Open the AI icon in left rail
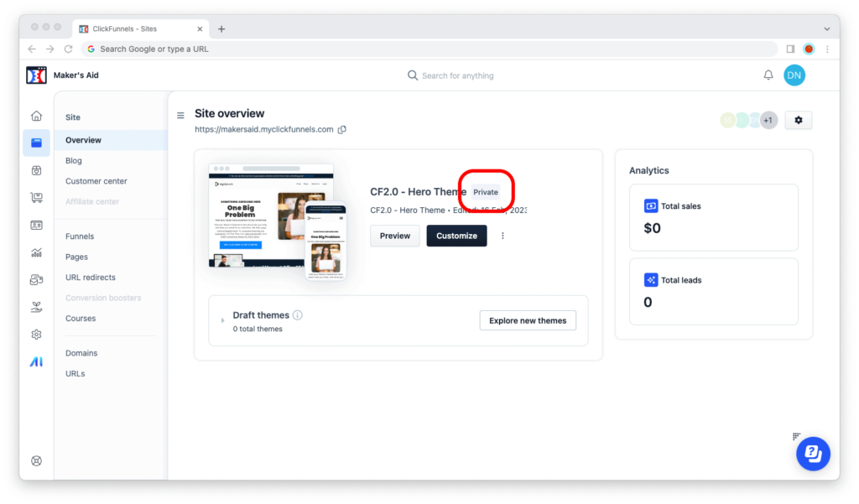Viewport: 859px width, 504px height. (x=37, y=361)
